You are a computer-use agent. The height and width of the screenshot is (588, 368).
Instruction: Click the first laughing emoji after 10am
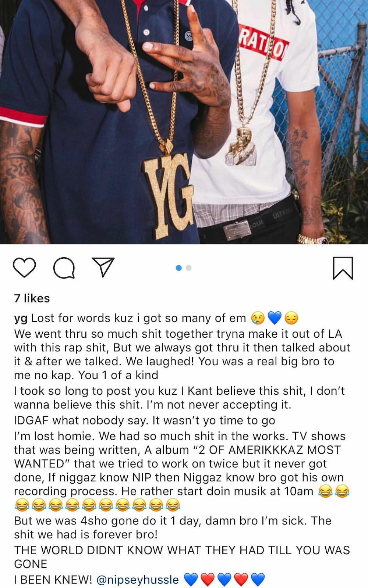tap(325, 491)
